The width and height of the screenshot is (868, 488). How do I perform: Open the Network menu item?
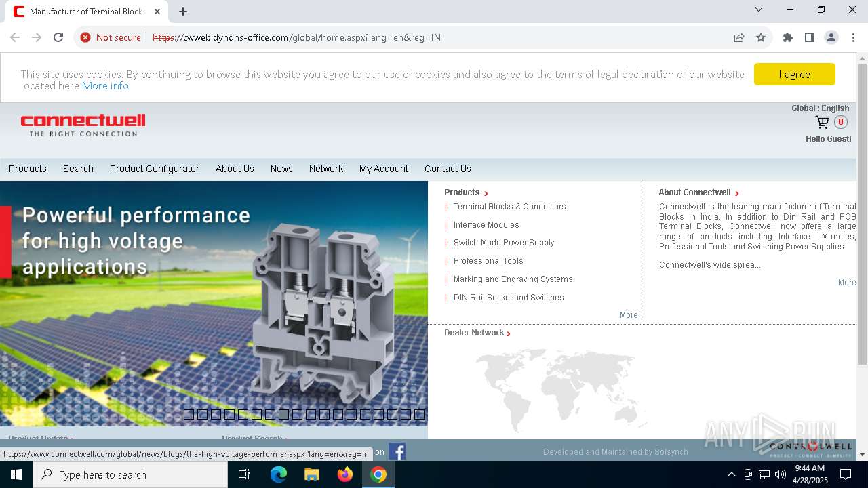click(326, 169)
